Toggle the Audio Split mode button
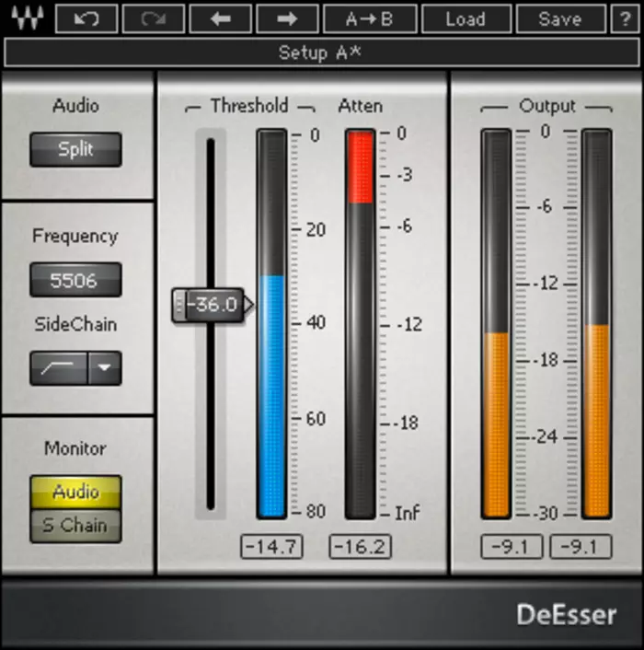 (75, 149)
